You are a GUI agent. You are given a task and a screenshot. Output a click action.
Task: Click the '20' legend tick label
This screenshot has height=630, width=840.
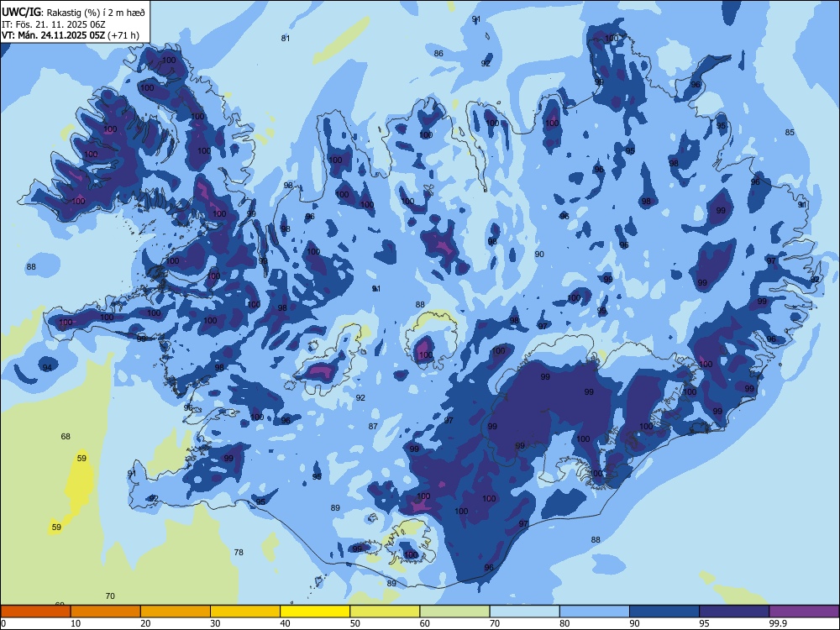point(145,623)
